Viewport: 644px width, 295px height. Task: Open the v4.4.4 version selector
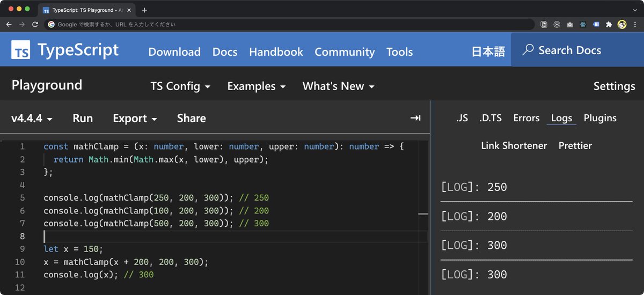coord(32,118)
